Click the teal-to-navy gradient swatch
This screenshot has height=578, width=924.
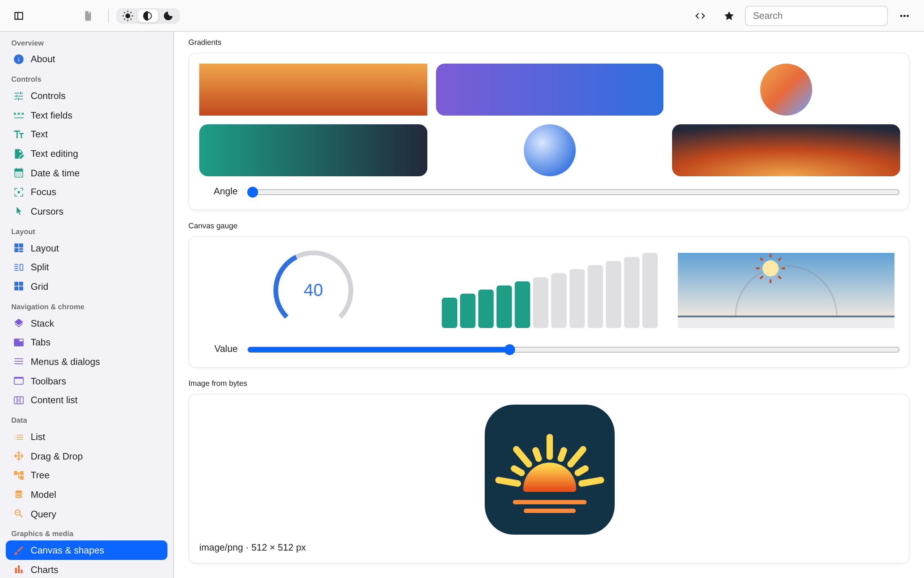click(x=313, y=150)
